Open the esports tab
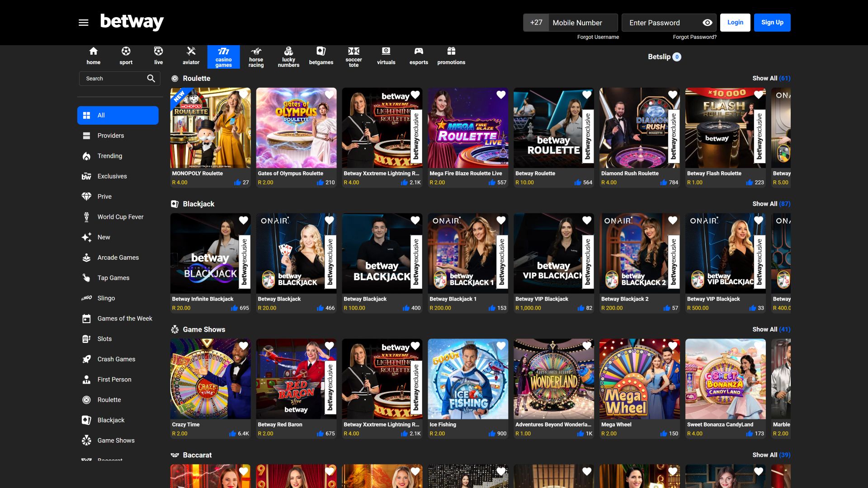Screen dimensions: 868x488 click(419, 57)
